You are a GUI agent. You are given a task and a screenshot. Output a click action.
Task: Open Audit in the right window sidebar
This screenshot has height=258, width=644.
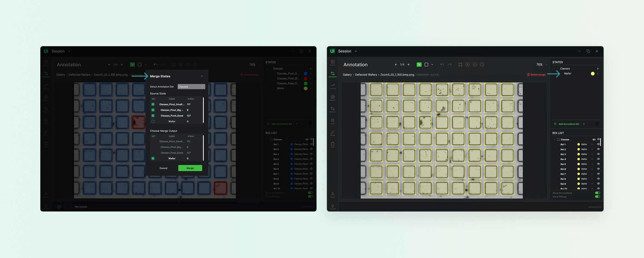(x=333, y=121)
